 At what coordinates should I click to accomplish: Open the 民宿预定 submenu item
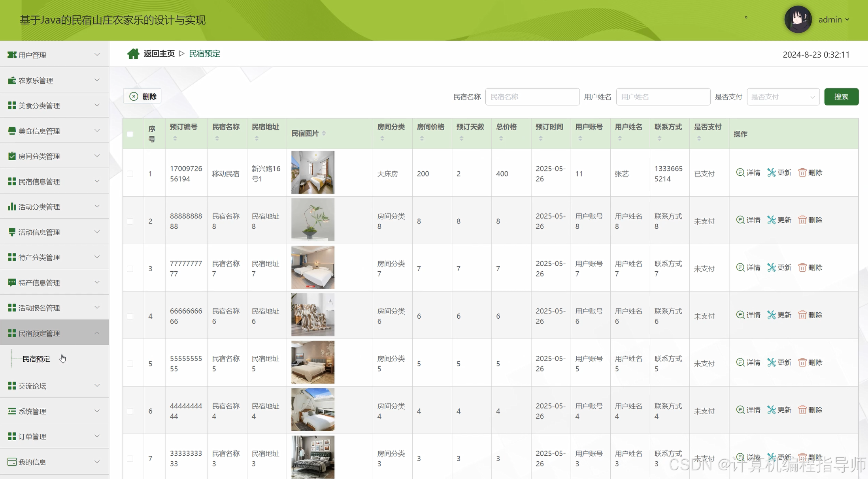click(36, 359)
